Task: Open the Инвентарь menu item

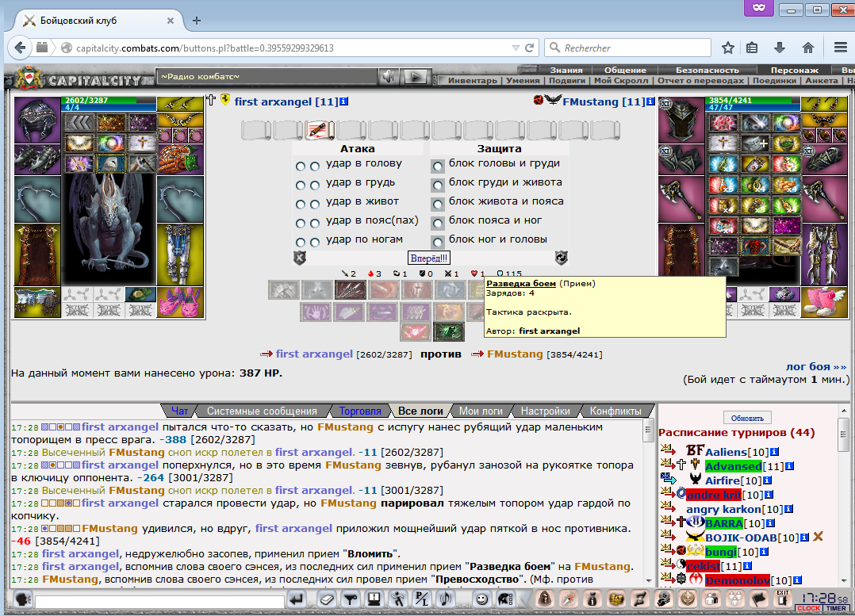Action: pyautogui.click(x=472, y=81)
